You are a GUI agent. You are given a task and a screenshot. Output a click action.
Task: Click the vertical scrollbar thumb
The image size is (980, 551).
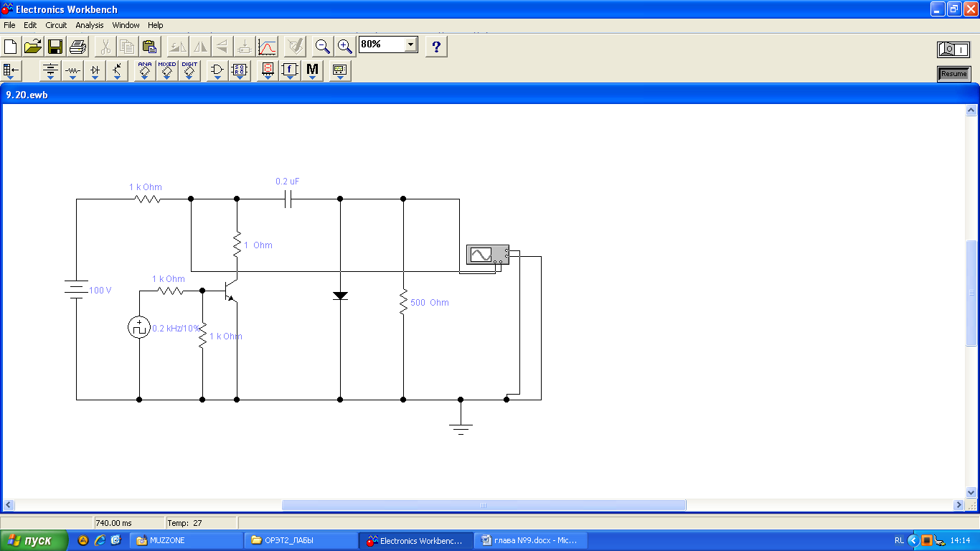971,292
